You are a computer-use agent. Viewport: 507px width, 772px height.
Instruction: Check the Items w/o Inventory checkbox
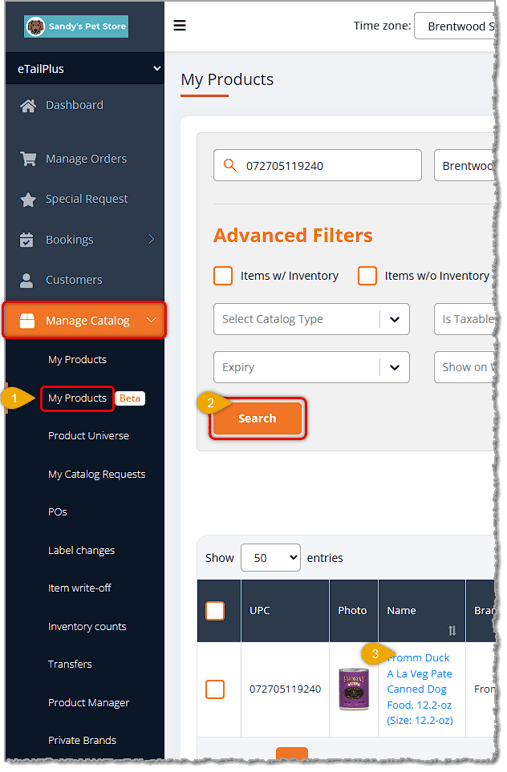click(x=367, y=276)
